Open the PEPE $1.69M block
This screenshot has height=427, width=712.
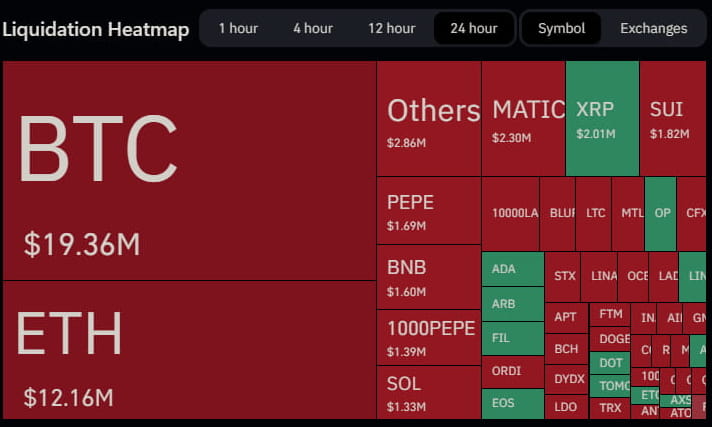pos(428,211)
